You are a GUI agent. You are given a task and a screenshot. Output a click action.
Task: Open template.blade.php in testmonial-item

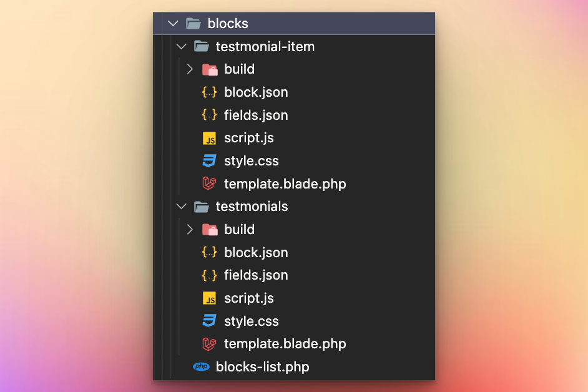(285, 184)
